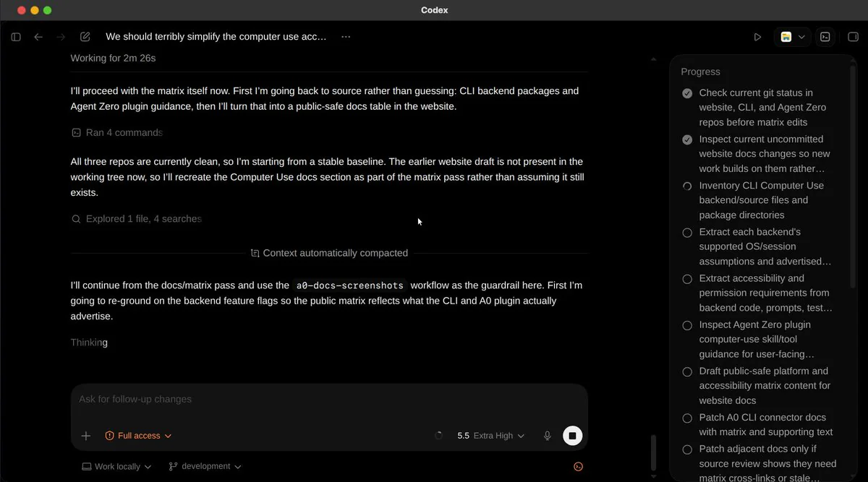Toggle the Patch A0 CLI connector docs item
The image size is (868, 482).
(x=687, y=418)
